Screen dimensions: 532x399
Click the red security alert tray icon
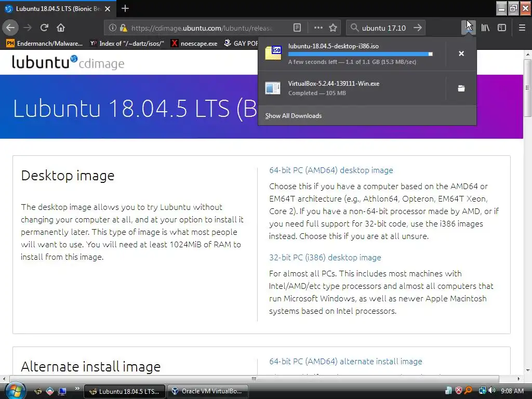[458, 391]
